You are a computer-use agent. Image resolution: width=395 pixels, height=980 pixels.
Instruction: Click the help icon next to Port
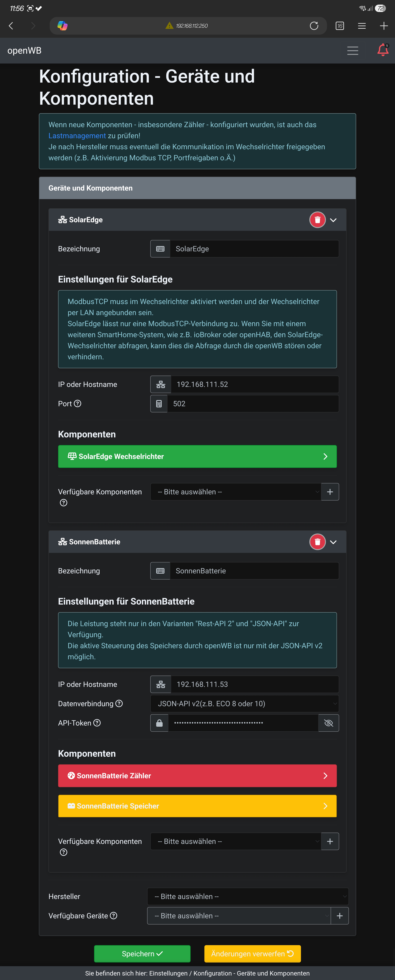point(78,404)
